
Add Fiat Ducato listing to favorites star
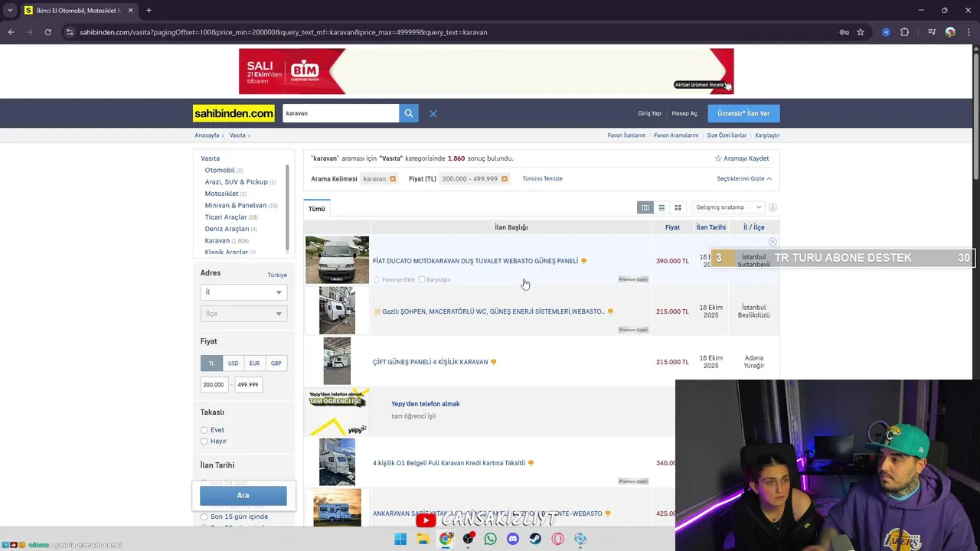[x=377, y=279]
